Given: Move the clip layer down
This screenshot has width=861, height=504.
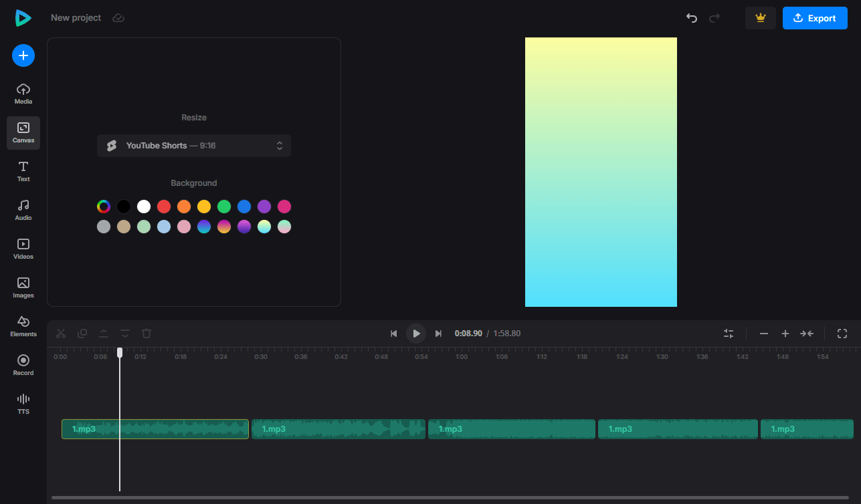Looking at the screenshot, I should [x=125, y=333].
